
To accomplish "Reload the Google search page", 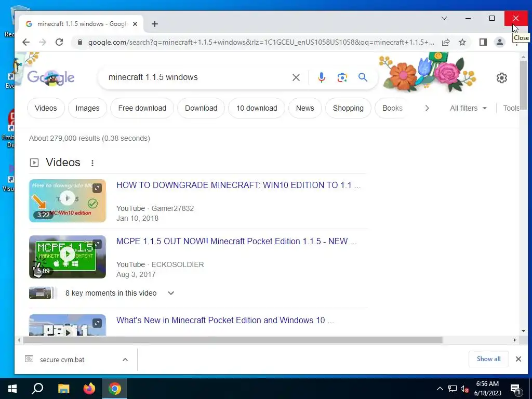I will (59, 42).
